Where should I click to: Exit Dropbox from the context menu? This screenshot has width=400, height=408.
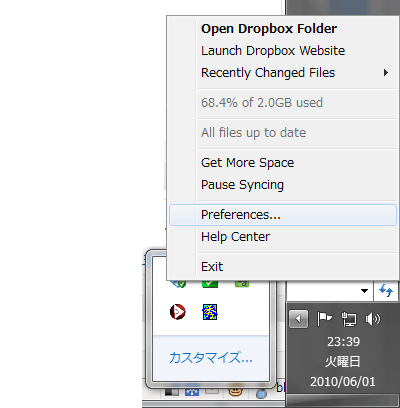click(283, 267)
